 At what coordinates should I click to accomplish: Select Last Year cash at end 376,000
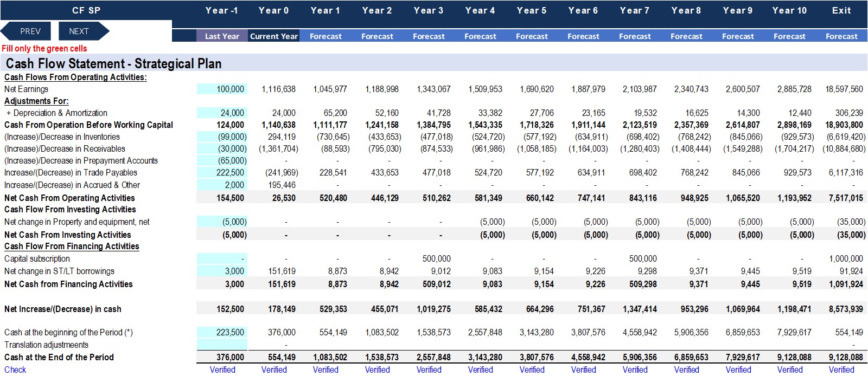click(230, 357)
